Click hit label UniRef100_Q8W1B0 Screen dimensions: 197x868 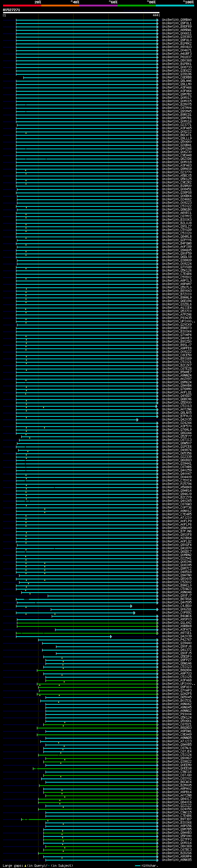point(177,210)
